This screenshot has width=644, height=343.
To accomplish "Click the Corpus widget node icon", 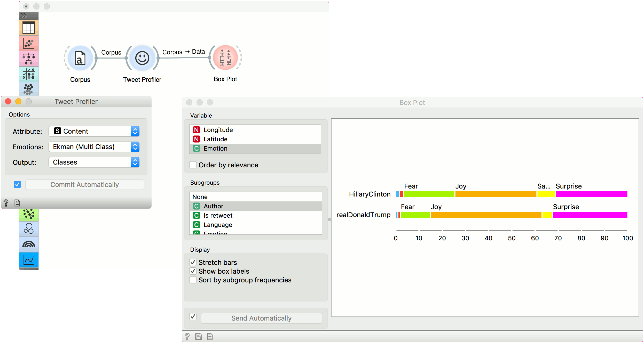I will (80, 58).
